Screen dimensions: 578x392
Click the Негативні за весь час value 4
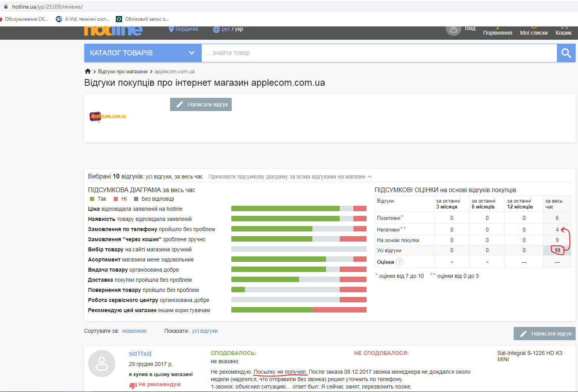557,230
